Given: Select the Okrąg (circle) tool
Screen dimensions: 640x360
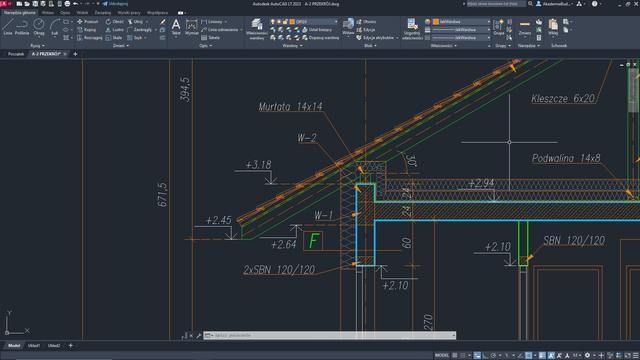Looking at the screenshot, I should [x=39, y=27].
